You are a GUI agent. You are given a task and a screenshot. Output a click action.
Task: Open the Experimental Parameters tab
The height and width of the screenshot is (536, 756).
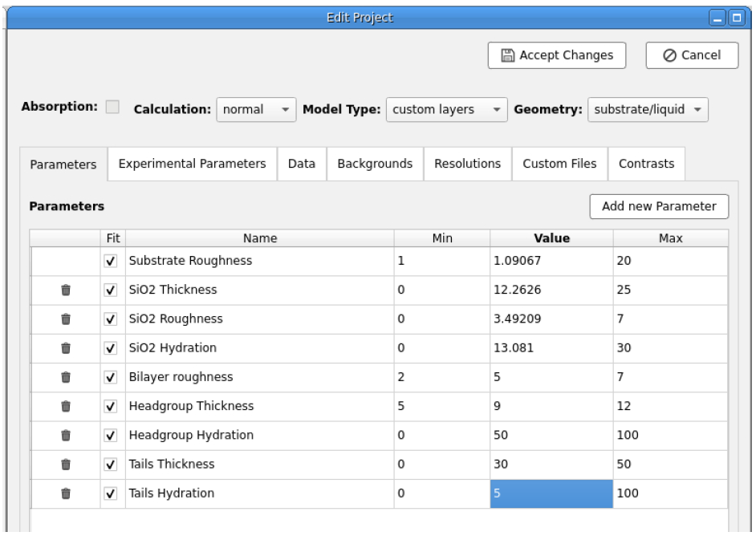tap(192, 164)
